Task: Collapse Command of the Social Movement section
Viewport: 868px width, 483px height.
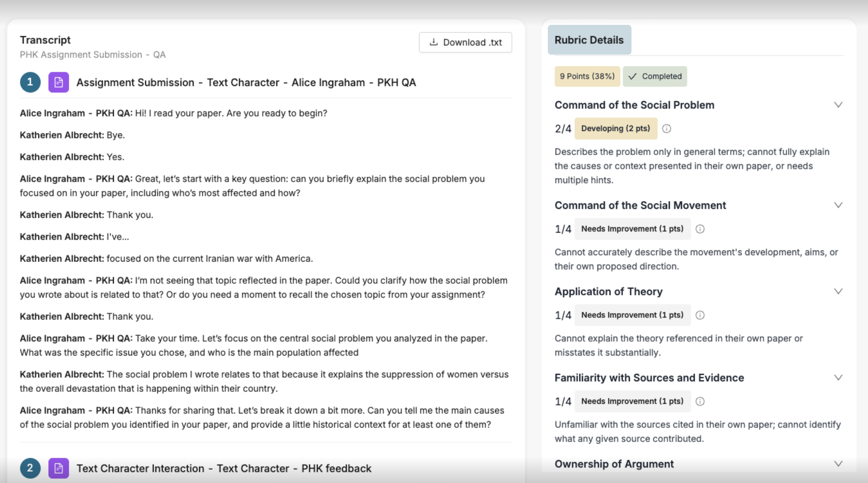Action: coord(838,205)
